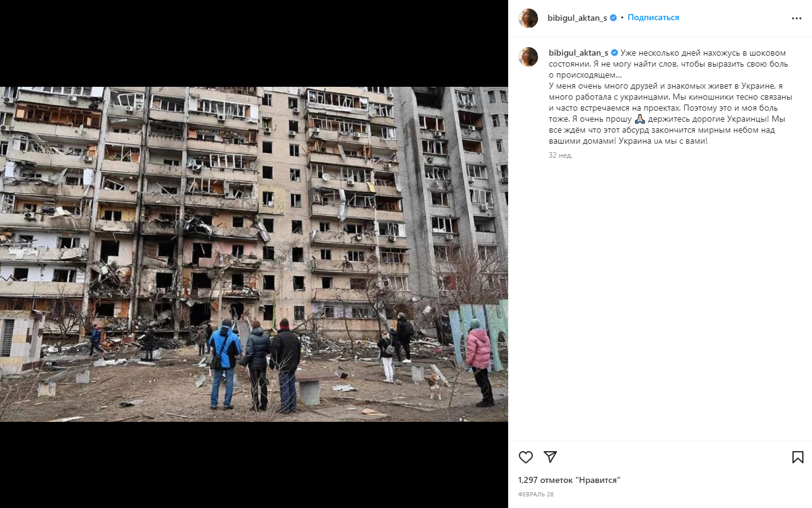Click the Февраль 28 post date
812x508 pixels.
click(536, 494)
